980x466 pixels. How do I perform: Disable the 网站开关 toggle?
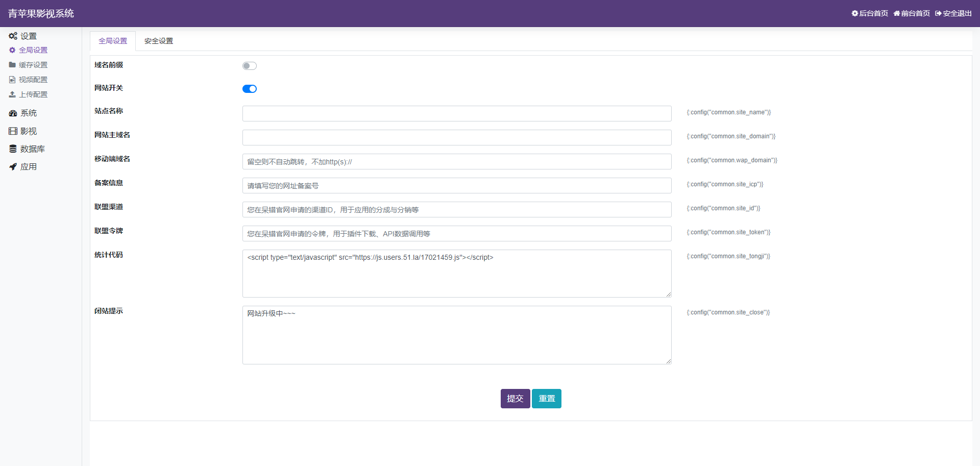point(250,88)
